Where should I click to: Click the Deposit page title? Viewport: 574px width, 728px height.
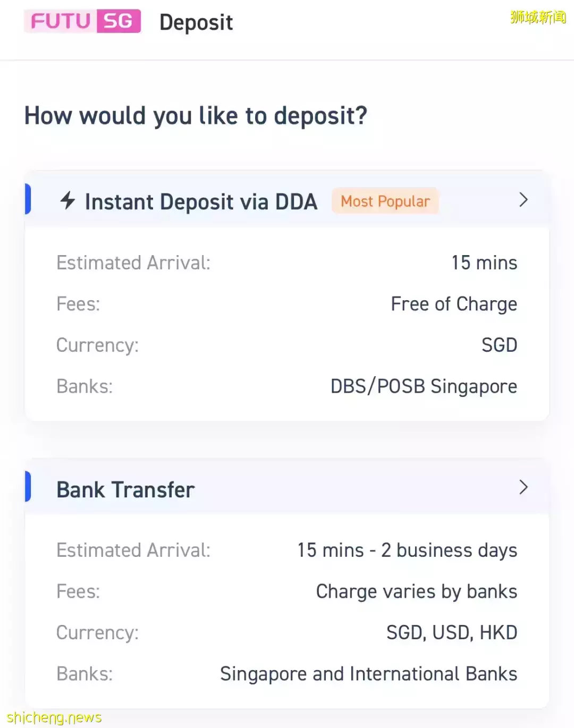click(x=196, y=22)
